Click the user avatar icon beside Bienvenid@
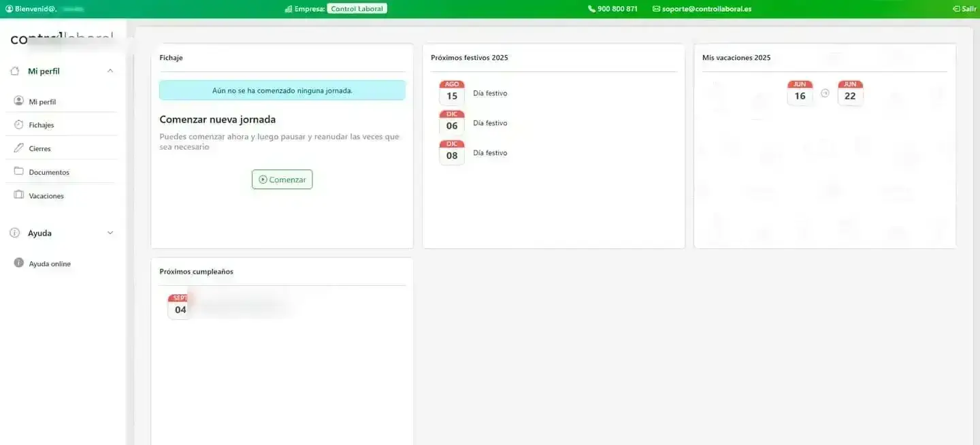This screenshot has height=445, width=980. [x=10, y=9]
